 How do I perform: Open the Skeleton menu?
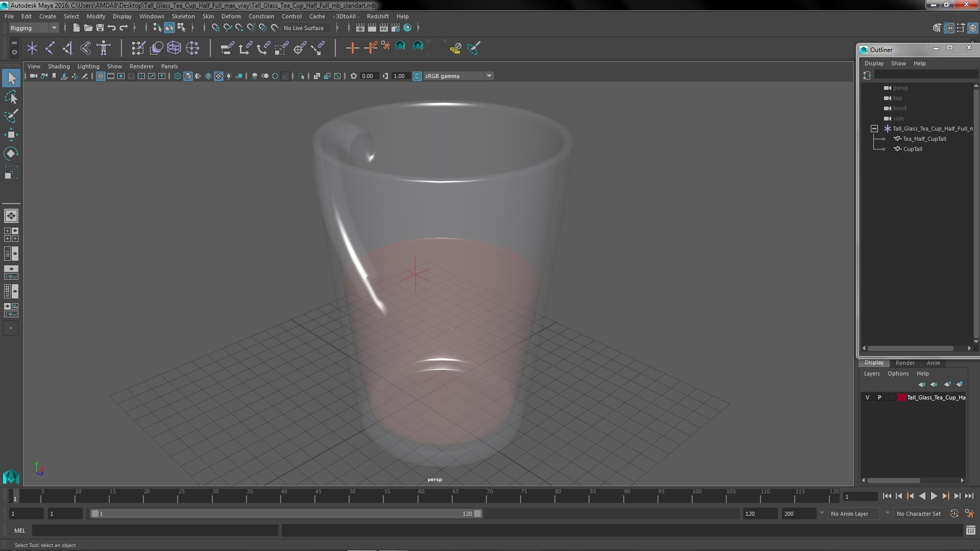tap(183, 16)
